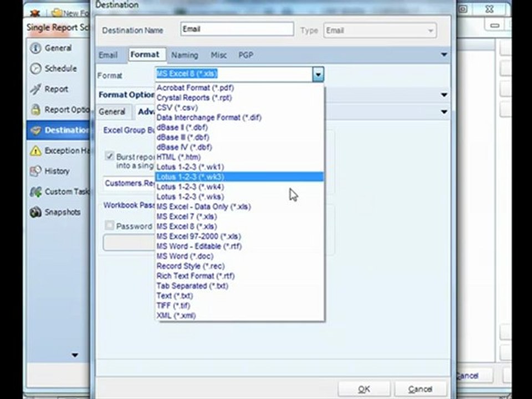532x399 pixels.
Task: Click Cancel in Destination dialog
Action: (420, 389)
